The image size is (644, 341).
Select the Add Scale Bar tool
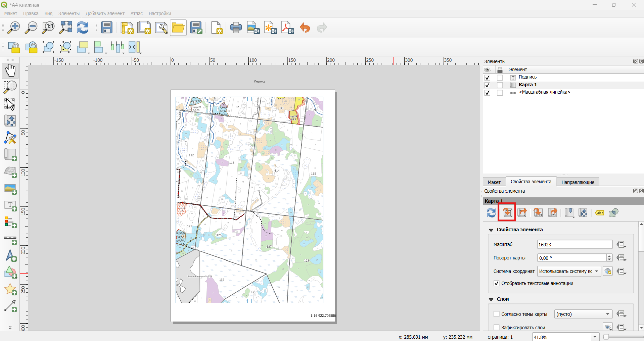pyautogui.click(x=10, y=240)
